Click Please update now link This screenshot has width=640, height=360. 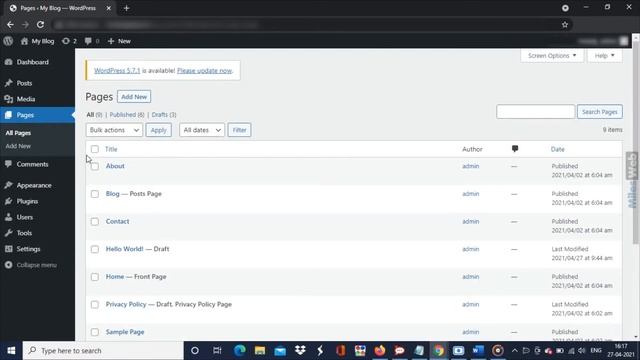(x=204, y=71)
